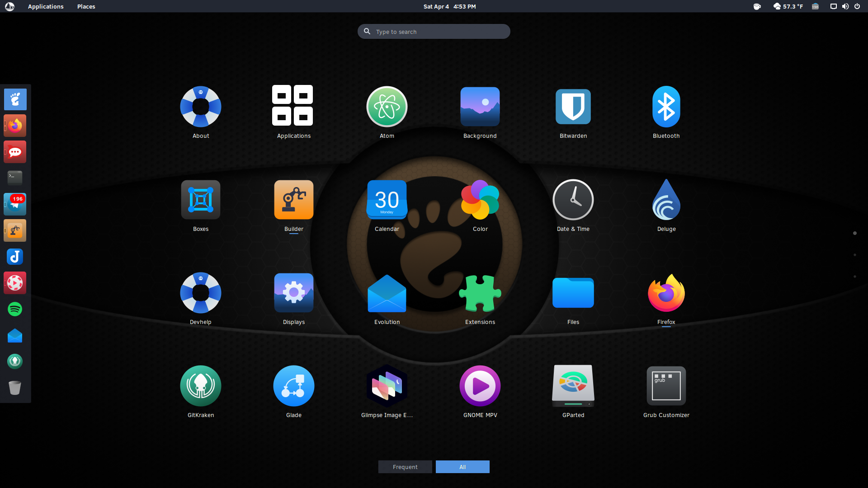
Task: Launch Evolution mail app
Action: [387, 294]
